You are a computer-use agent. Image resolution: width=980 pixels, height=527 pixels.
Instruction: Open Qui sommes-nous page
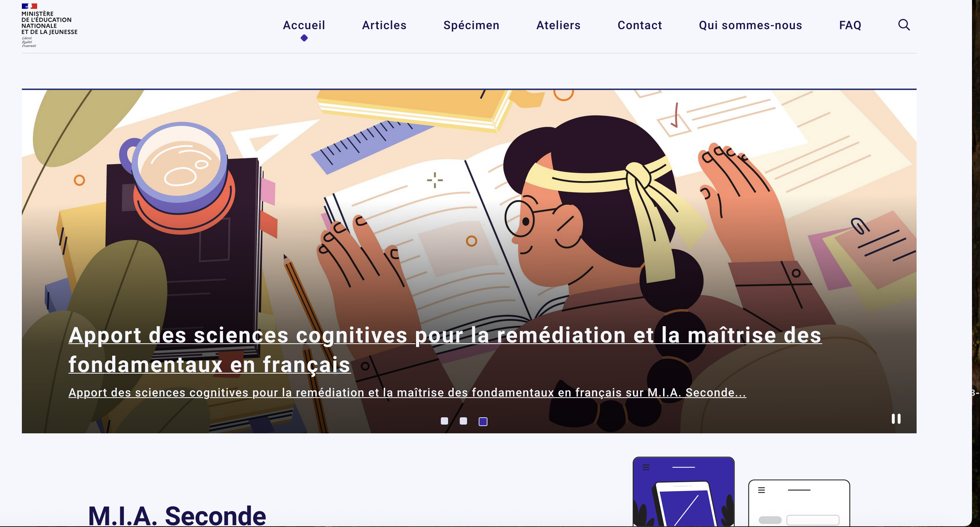coord(750,25)
